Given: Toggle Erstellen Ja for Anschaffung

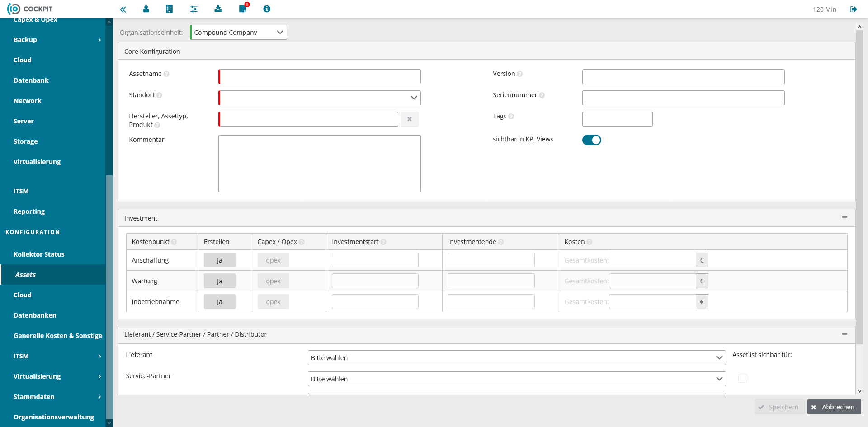Looking at the screenshot, I should point(220,260).
